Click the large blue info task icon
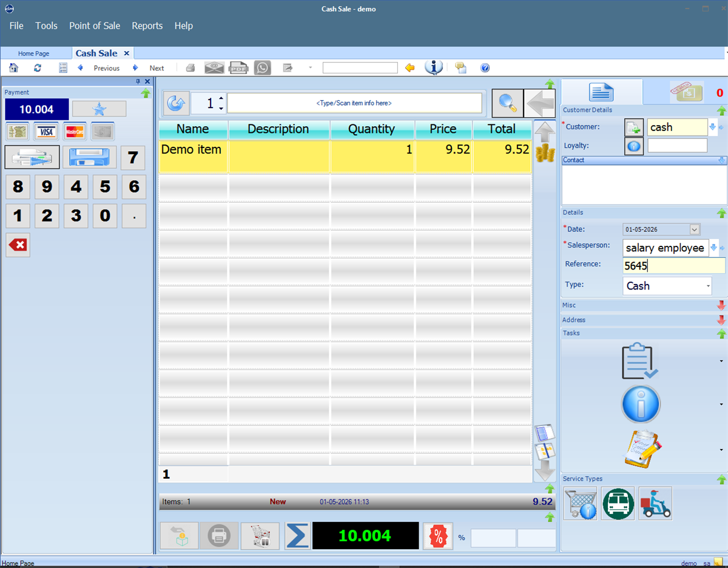 click(x=641, y=404)
